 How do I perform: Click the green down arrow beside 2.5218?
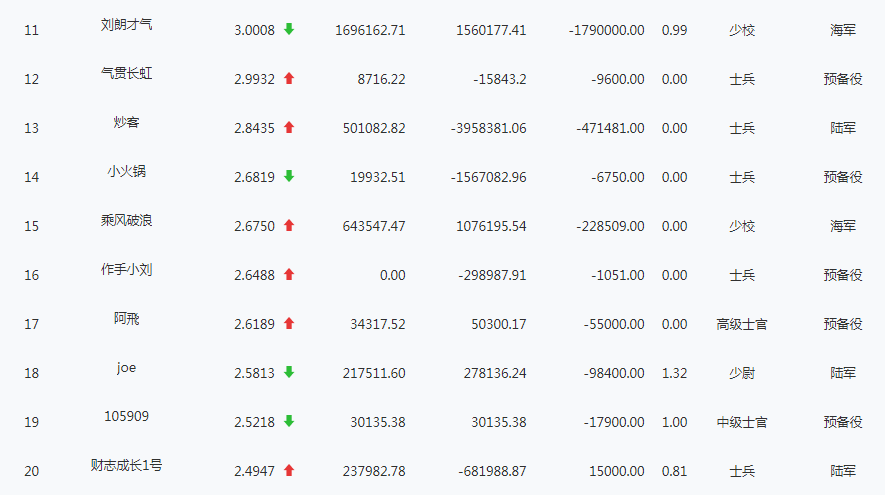tap(289, 422)
